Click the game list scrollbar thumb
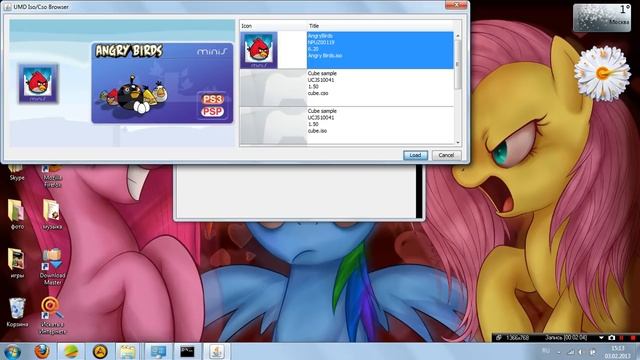Screen dimensions: 640x360 pyautogui.click(x=458, y=64)
